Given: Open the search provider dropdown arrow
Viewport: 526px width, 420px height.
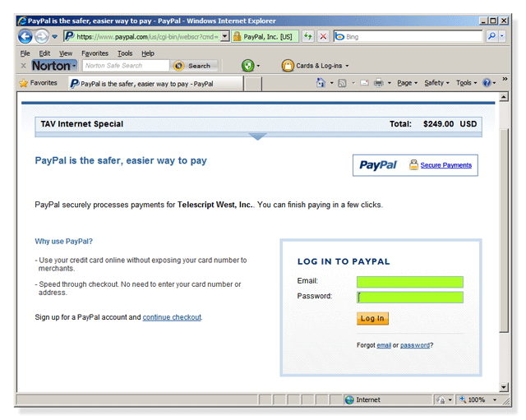Looking at the screenshot, I should pyautogui.click(x=502, y=36).
